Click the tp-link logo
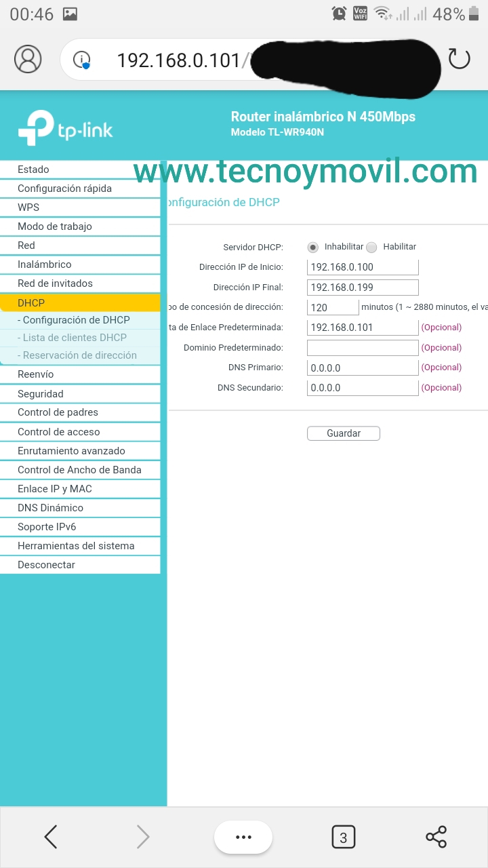488x868 pixels. [66, 127]
